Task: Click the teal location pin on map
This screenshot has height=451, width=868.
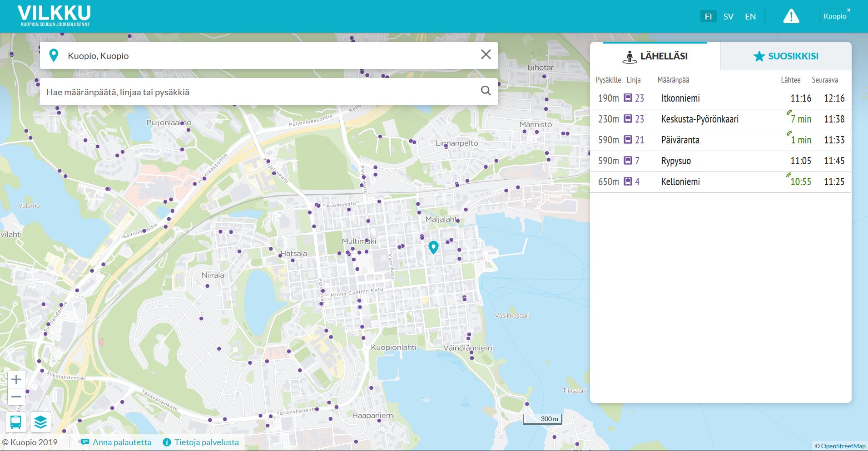Action: click(433, 247)
